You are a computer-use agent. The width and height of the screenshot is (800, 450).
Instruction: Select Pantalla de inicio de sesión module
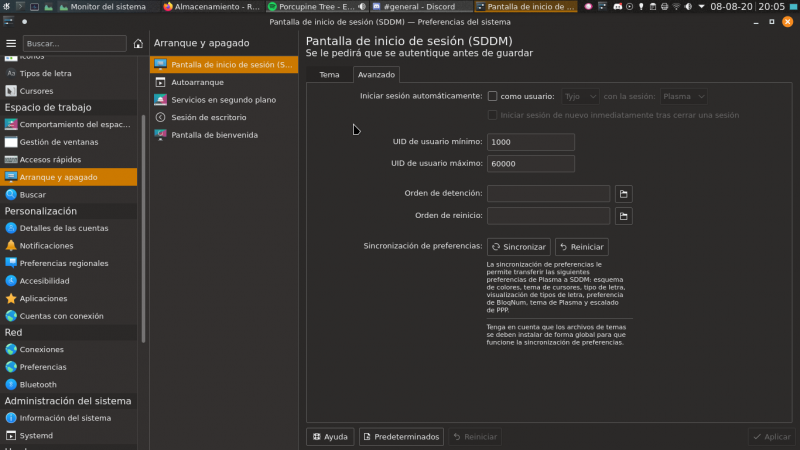click(x=224, y=65)
